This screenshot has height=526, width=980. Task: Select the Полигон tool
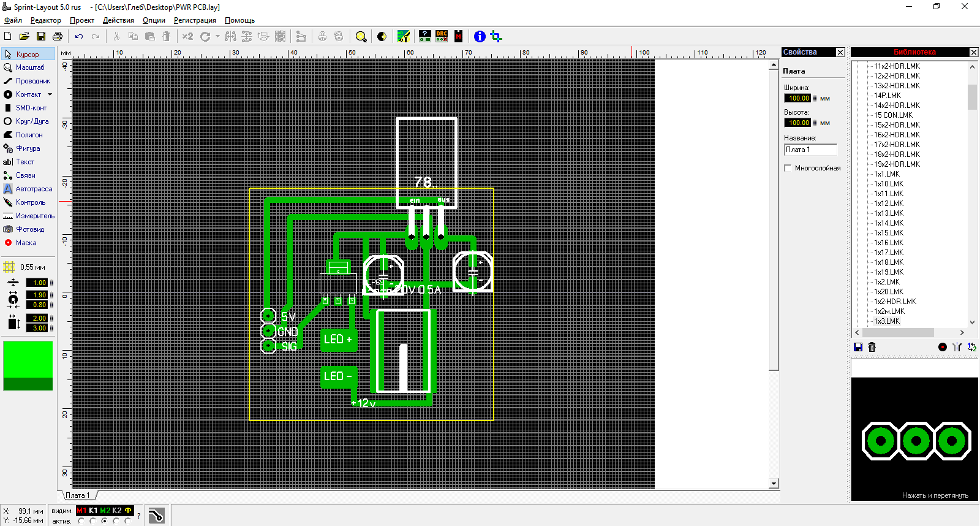(28, 135)
